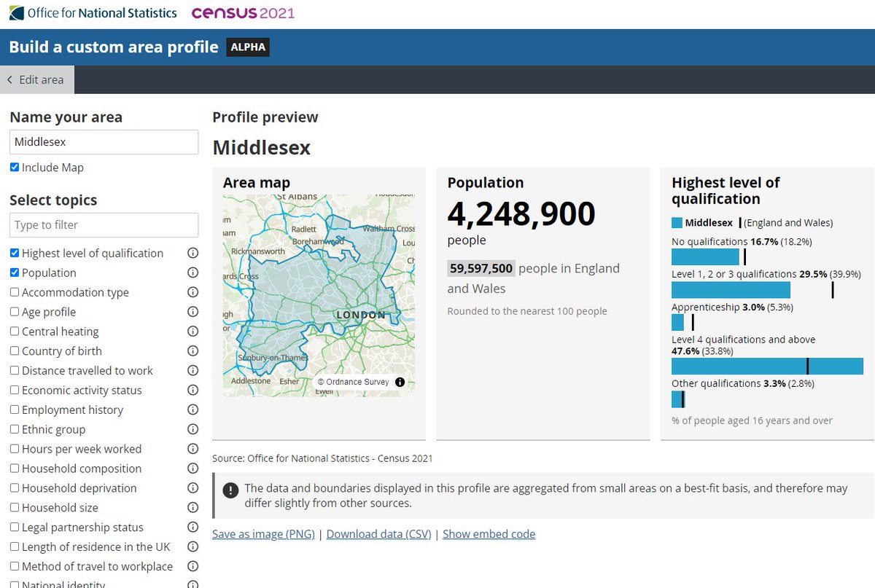Open info icon next to Ethnic group
The image size is (875, 588).
pos(192,429)
